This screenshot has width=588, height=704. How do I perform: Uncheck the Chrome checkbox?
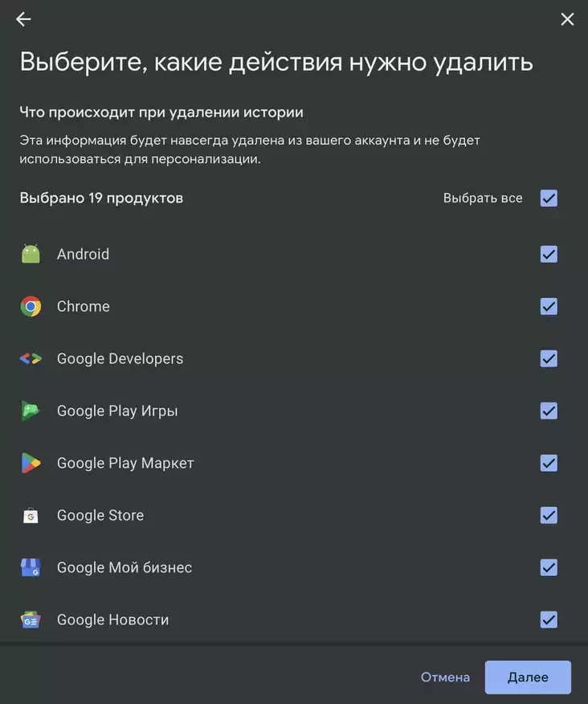pyautogui.click(x=549, y=306)
